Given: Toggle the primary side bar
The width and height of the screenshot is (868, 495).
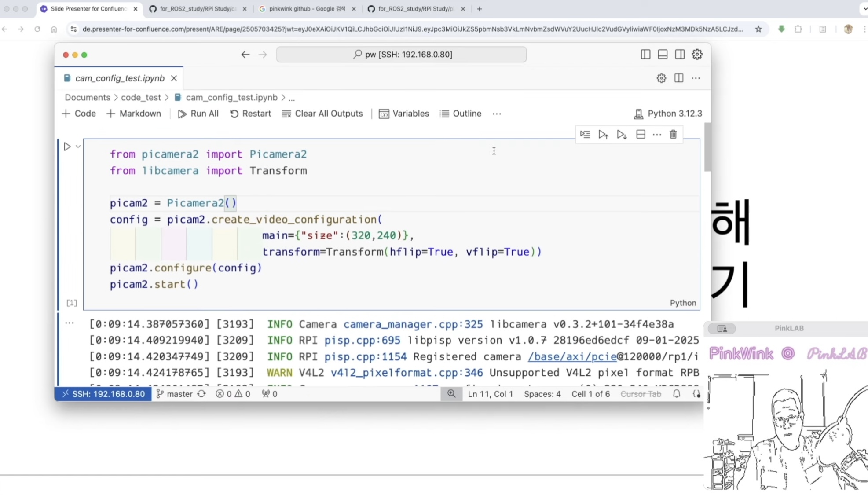Looking at the screenshot, I should pos(645,55).
